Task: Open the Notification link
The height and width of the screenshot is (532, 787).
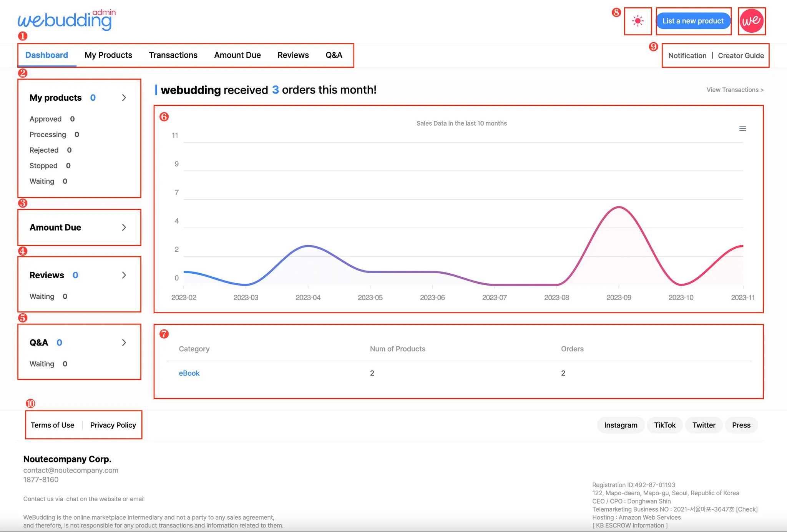Action: [x=687, y=56]
